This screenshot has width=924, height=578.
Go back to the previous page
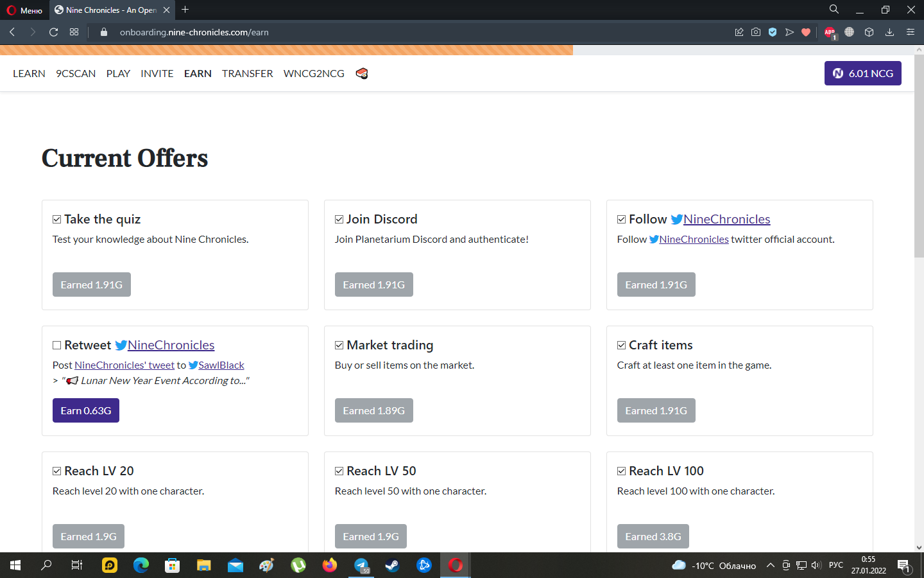12,32
